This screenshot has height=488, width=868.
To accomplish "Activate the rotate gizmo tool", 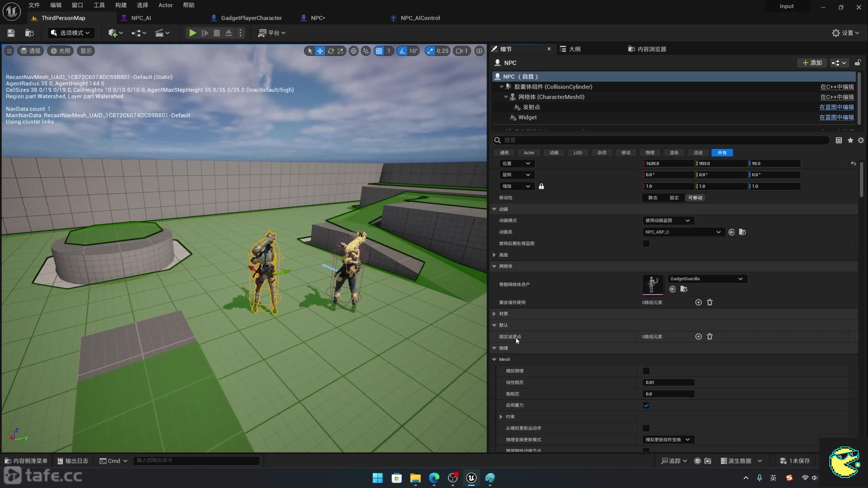I will click(331, 51).
